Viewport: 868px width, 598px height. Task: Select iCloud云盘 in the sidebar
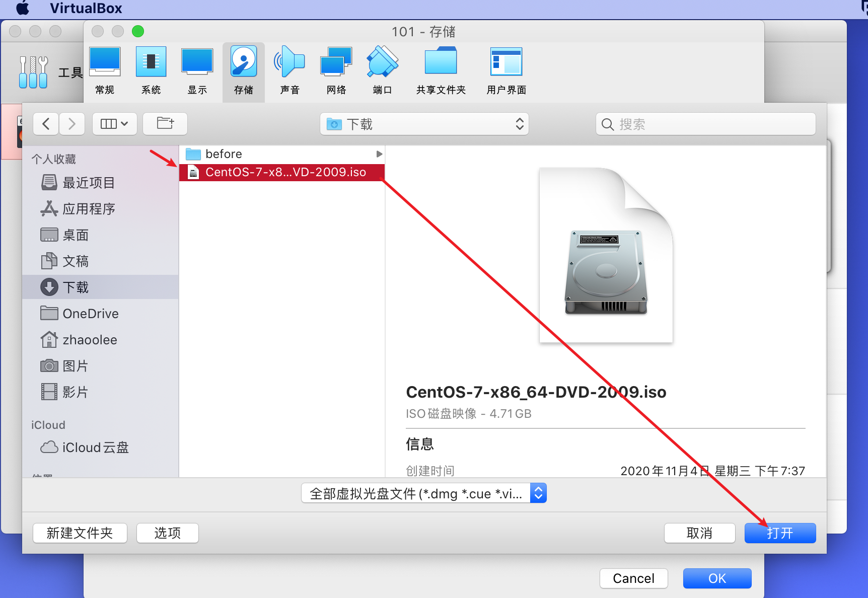click(101, 447)
